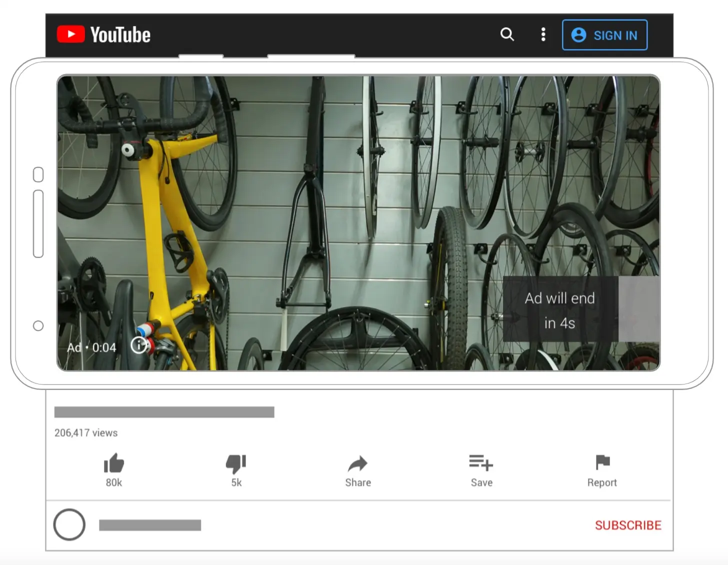Viewport: 728px width, 565px height.
Task: Click the Share arrow icon
Action: (x=357, y=464)
